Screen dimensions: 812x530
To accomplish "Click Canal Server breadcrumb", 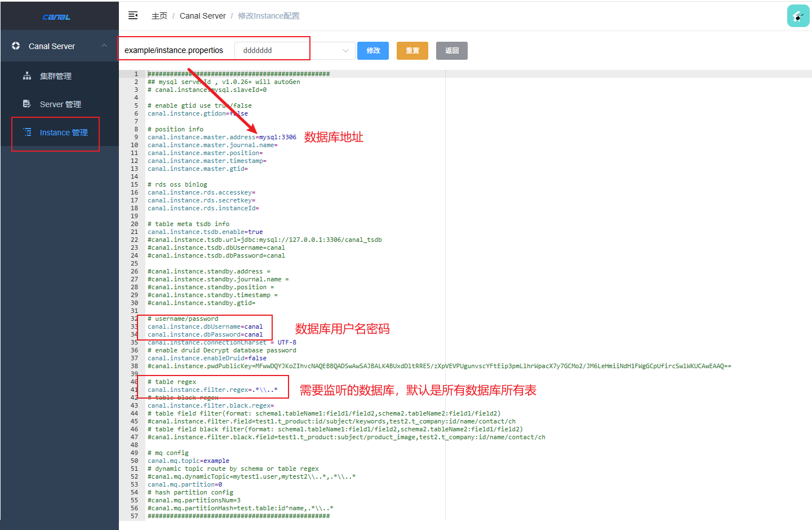I will pyautogui.click(x=203, y=16).
